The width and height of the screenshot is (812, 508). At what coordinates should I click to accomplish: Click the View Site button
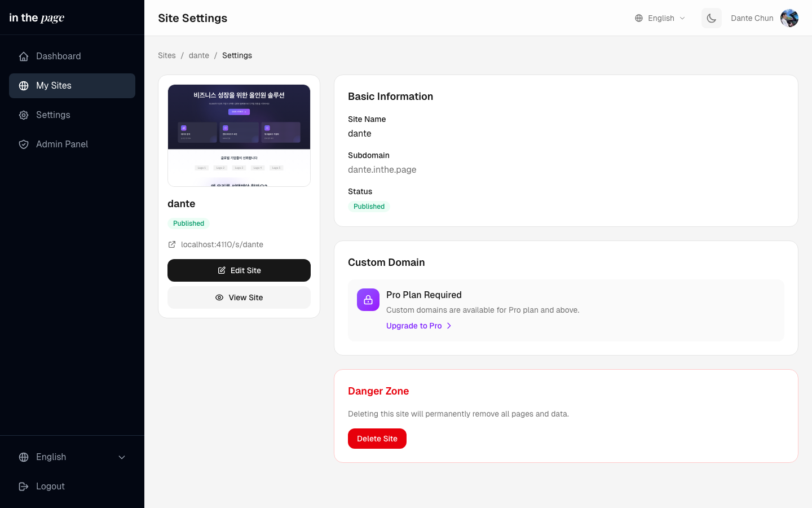[x=239, y=297]
